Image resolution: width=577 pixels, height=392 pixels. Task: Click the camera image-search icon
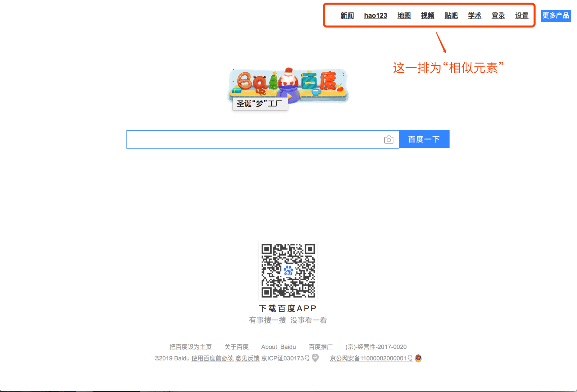click(x=389, y=140)
